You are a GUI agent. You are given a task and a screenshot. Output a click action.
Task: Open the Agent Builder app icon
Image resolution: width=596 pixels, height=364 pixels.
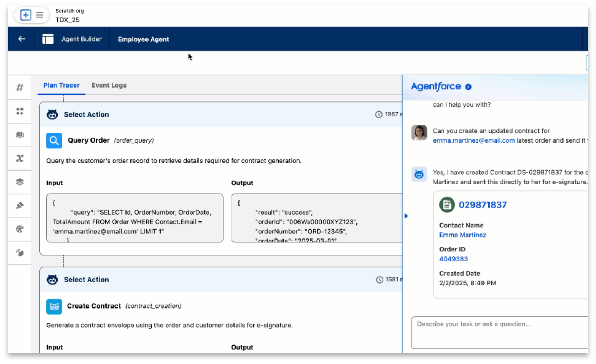pos(48,39)
